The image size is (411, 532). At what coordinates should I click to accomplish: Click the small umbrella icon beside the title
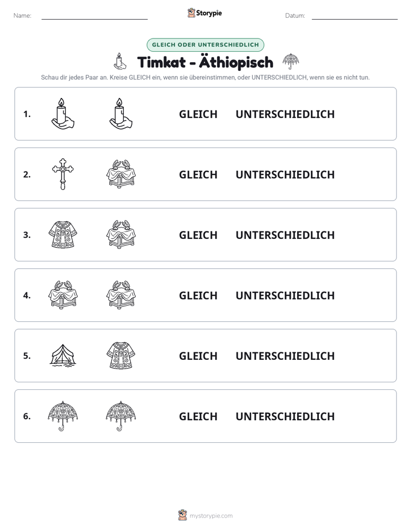(x=291, y=62)
